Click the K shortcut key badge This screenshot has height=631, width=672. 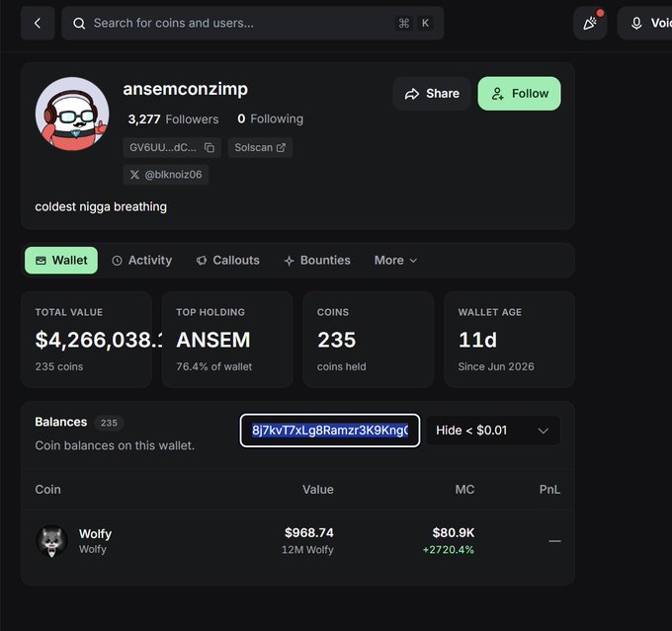click(425, 23)
